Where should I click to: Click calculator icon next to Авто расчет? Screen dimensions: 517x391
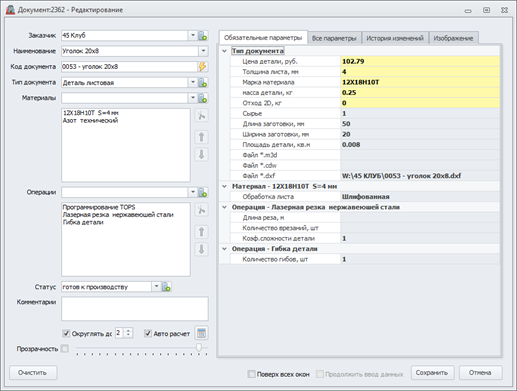pyautogui.click(x=201, y=333)
